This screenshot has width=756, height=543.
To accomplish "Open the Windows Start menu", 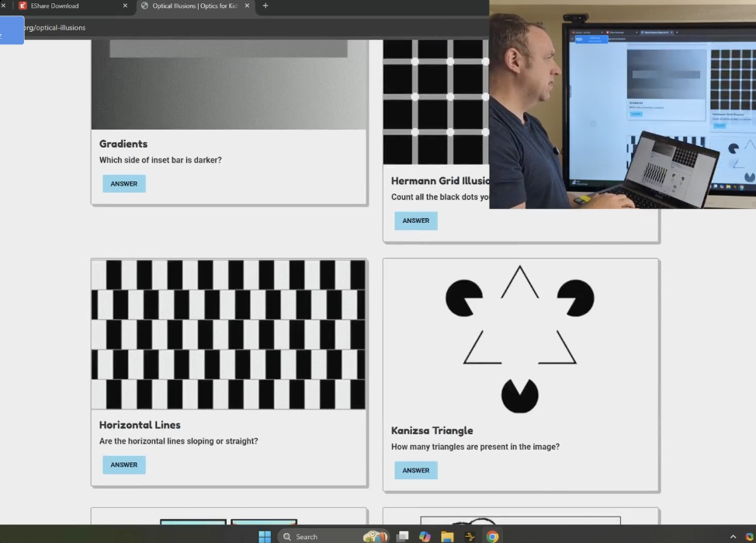I will click(x=265, y=536).
